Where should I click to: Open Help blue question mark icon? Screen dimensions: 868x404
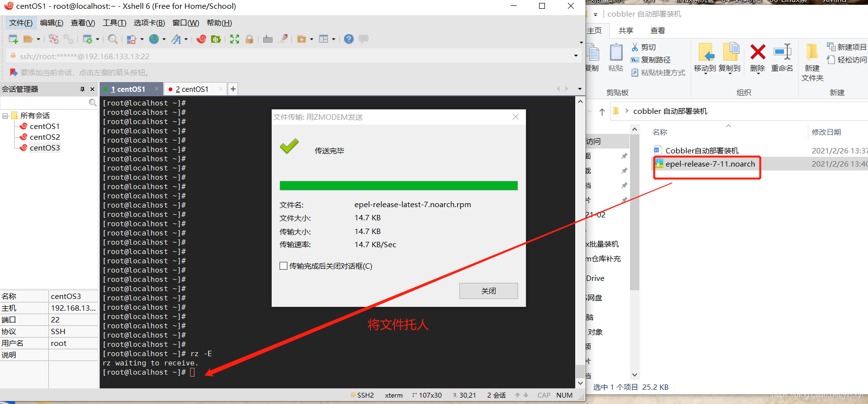pos(348,39)
